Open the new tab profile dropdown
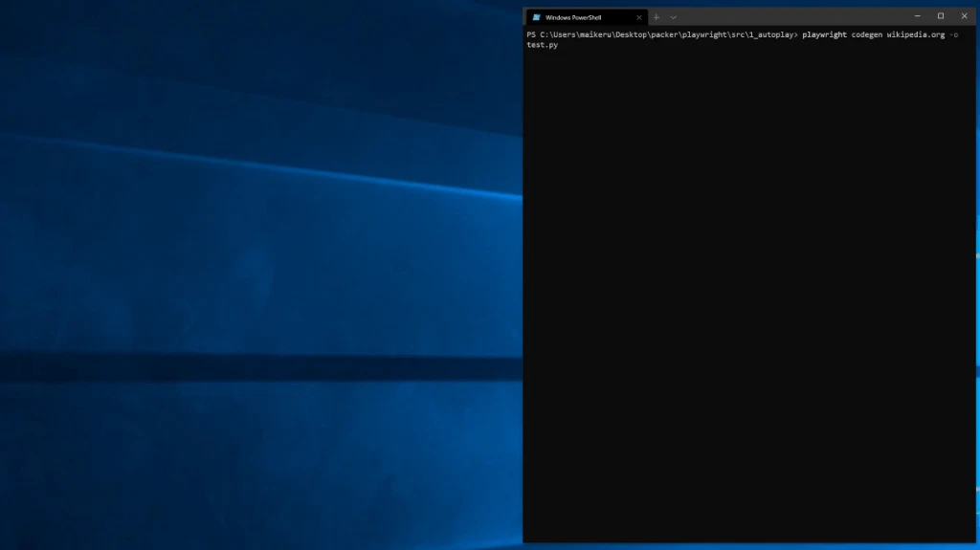 click(x=673, y=17)
